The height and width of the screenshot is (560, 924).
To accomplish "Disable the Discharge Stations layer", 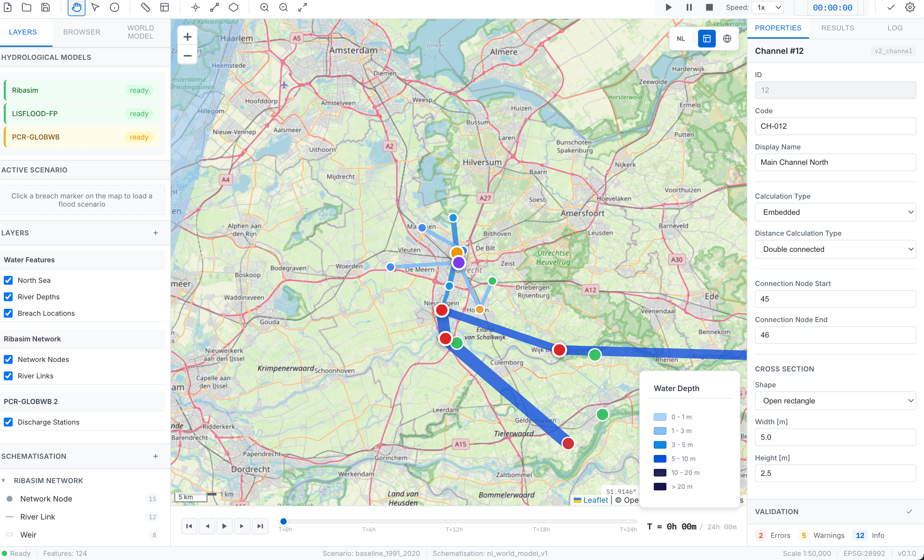I will click(x=8, y=422).
